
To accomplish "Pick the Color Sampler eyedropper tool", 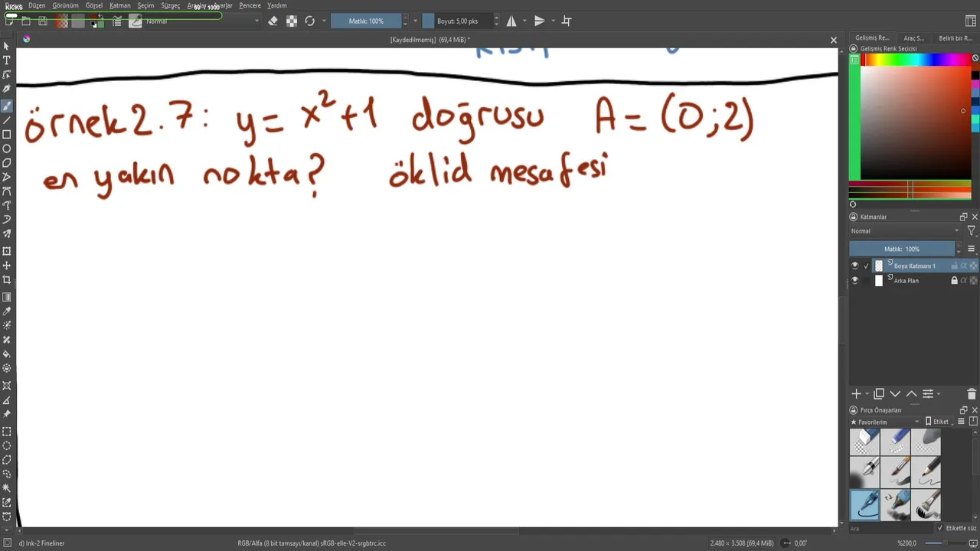I will pos(7,311).
